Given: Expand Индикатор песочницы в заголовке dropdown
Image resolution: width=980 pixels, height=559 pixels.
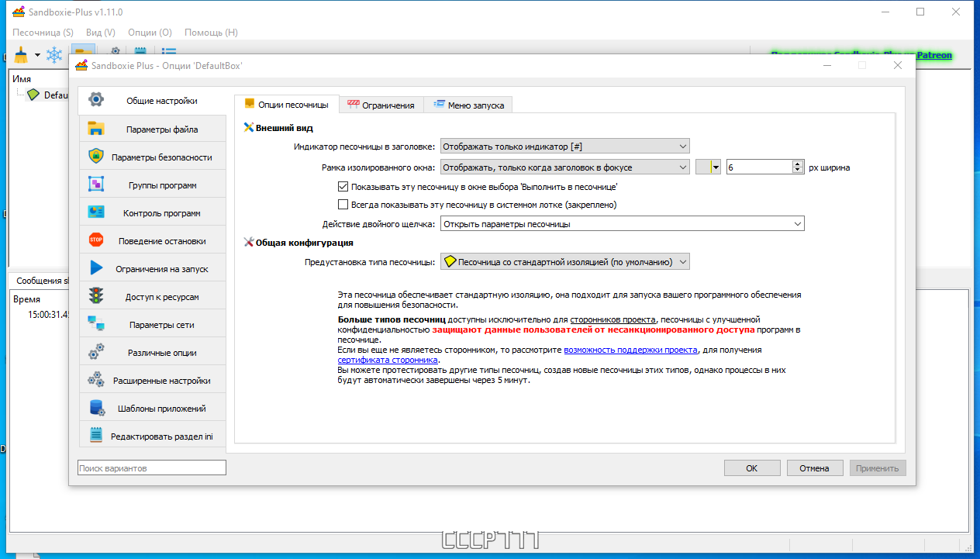Looking at the screenshot, I should [x=564, y=146].
